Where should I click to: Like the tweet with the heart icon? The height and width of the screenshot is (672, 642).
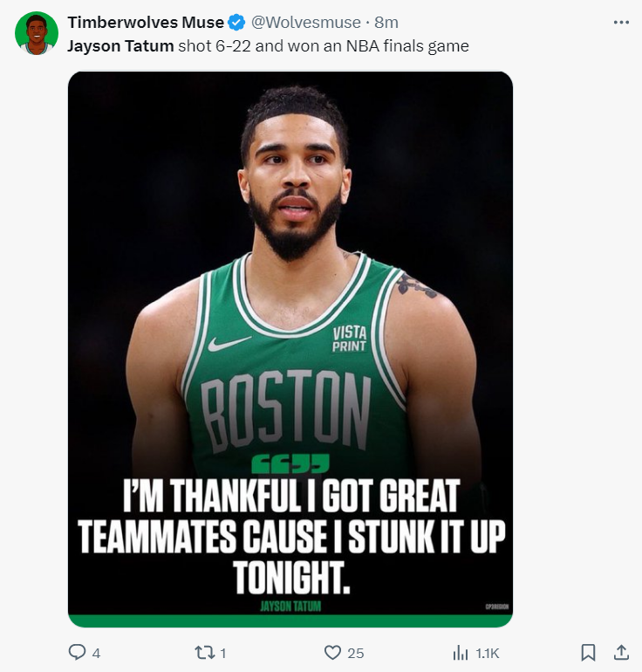coord(332,652)
